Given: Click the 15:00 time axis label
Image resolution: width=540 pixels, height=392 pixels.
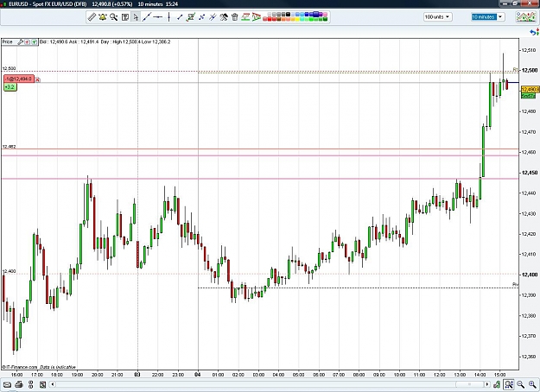Looking at the screenshot, I should 499,375.
